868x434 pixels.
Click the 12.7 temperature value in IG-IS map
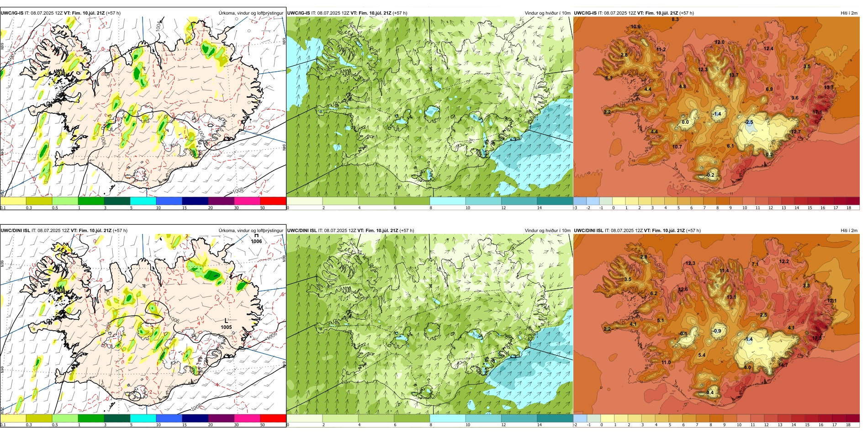click(x=796, y=132)
